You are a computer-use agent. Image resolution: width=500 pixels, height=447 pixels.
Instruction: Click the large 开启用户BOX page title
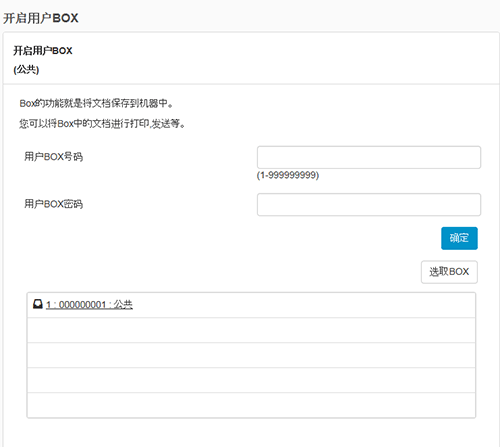pyautogui.click(x=41, y=18)
